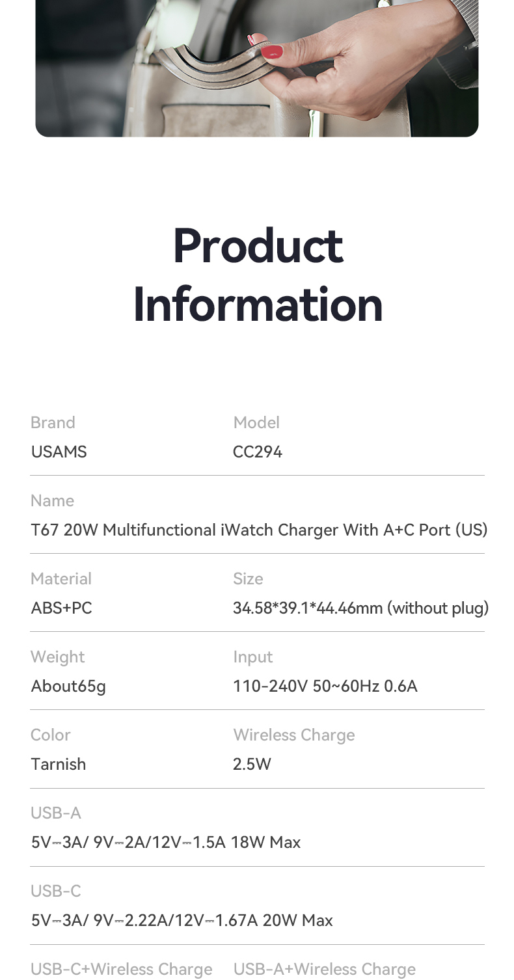This screenshot has height=980, width=514.
Task: Select the USB-C 20W Max output spec
Action: [x=182, y=920]
